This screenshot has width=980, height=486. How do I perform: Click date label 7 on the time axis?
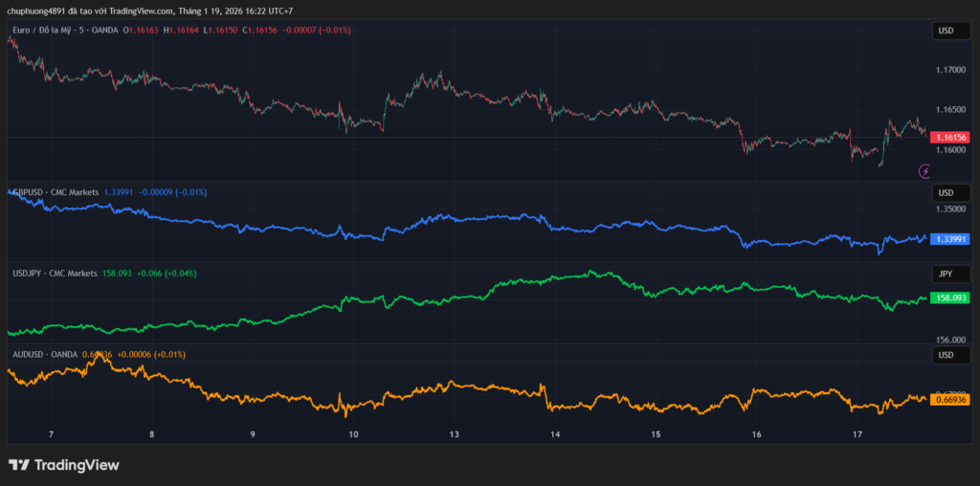51,434
